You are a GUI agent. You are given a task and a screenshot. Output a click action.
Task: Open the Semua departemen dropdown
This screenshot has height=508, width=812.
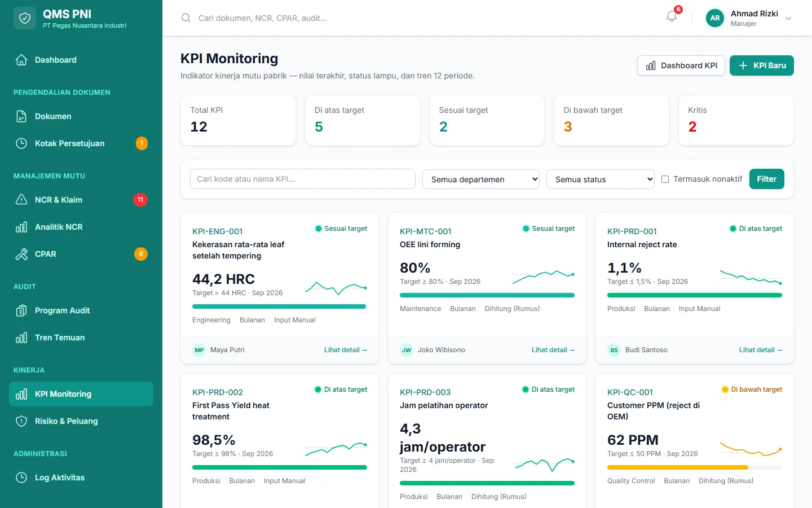(x=481, y=179)
